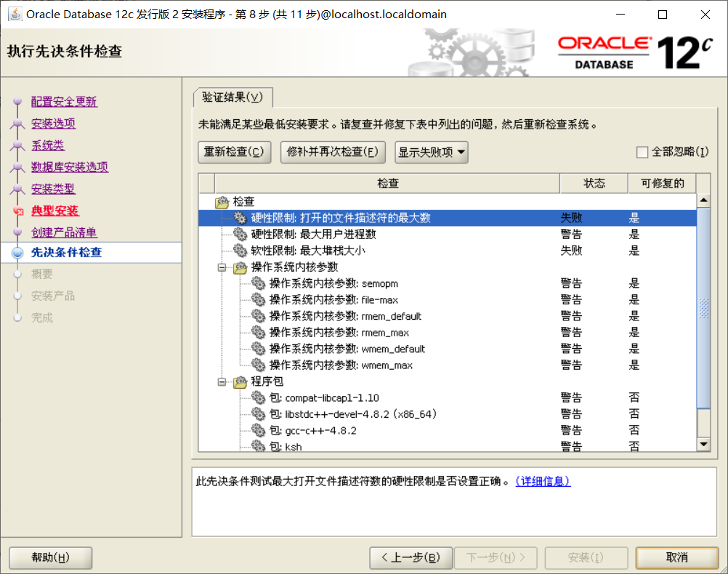Collapse the 程序包 tree node
728x574 pixels.
222,381
